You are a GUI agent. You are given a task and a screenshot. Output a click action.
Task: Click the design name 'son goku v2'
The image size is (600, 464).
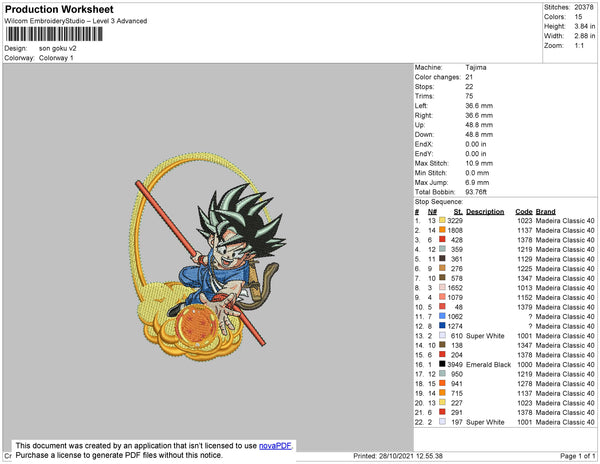[x=57, y=49]
